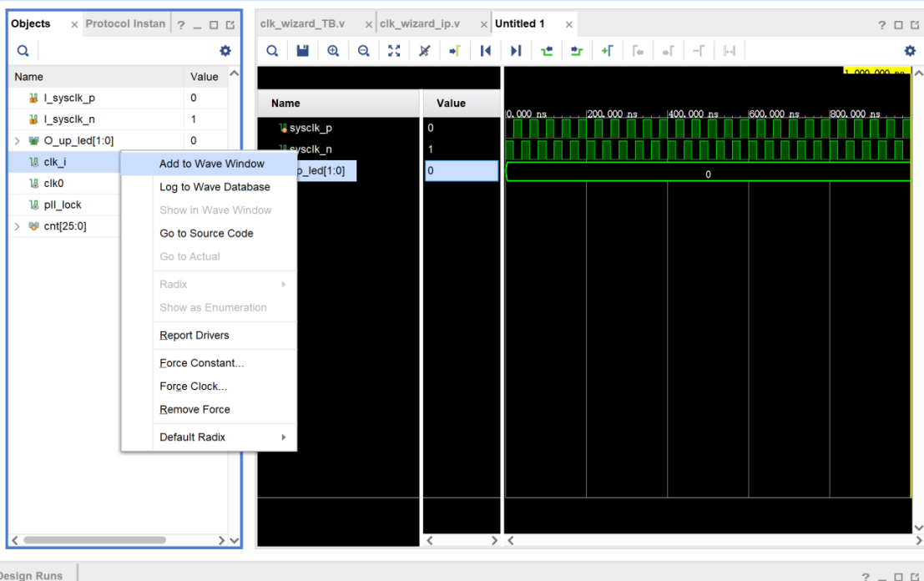Click the next marker icon
924x581 pixels.
pyautogui.click(x=669, y=51)
